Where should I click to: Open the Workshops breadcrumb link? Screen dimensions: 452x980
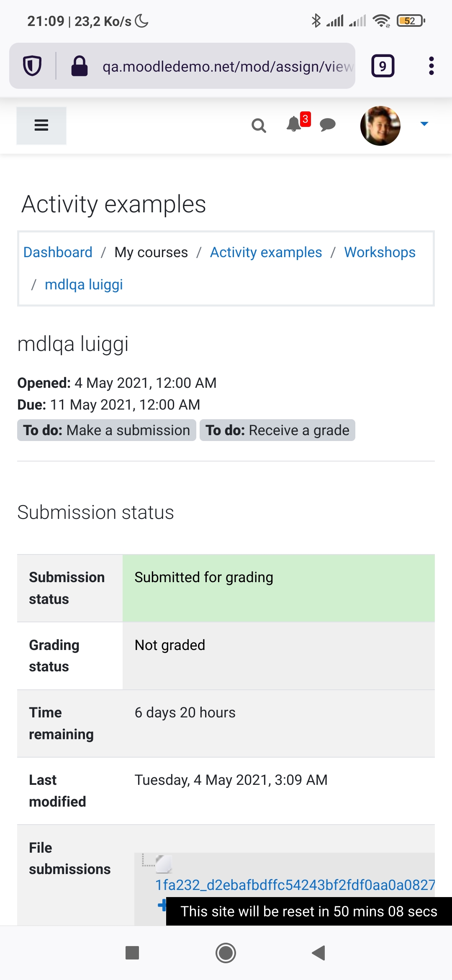pyautogui.click(x=380, y=253)
